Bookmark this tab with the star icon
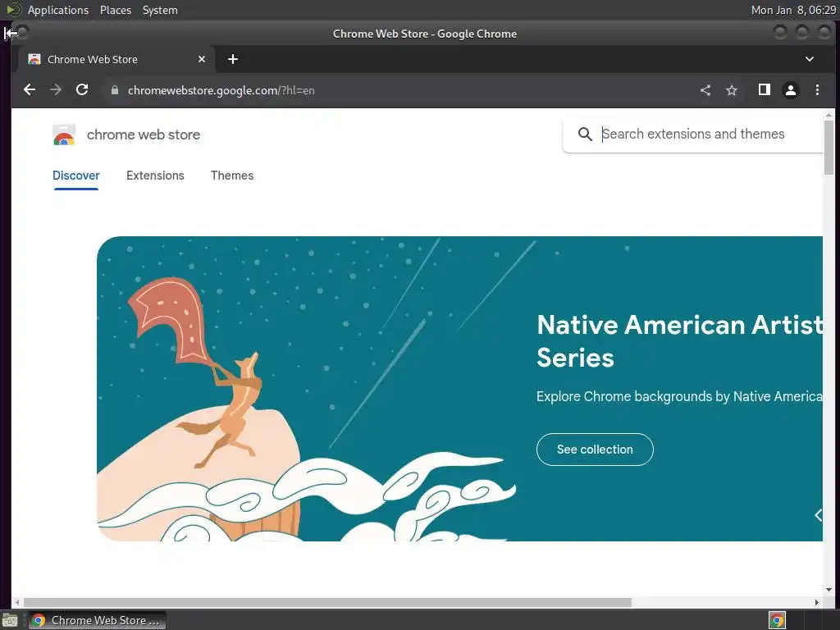 tap(732, 90)
